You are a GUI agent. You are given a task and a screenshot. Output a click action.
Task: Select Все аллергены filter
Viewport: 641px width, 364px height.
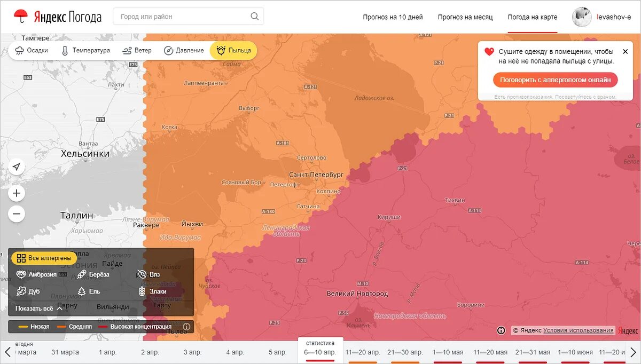pos(44,258)
